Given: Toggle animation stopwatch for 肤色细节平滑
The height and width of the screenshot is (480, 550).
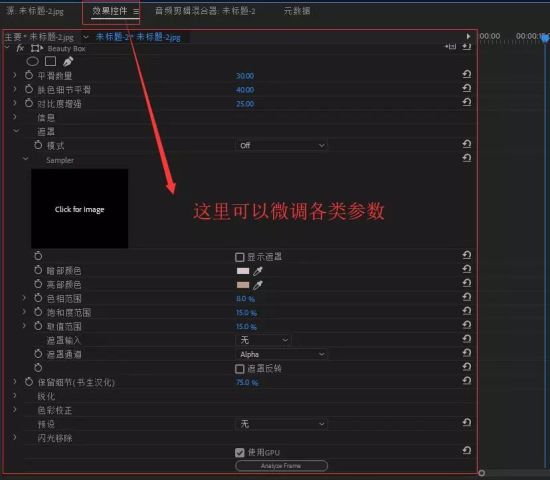Looking at the screenshot, I should (x=29, y=89).
